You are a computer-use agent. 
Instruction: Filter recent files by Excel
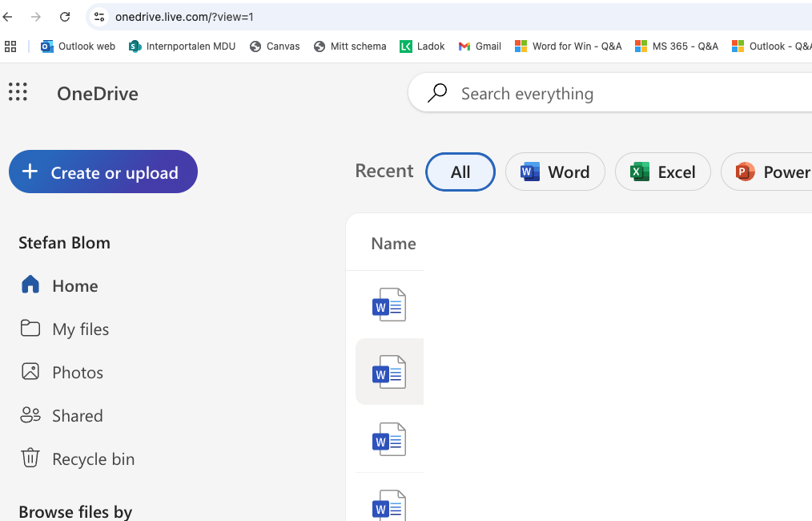[x=663, y=172]
